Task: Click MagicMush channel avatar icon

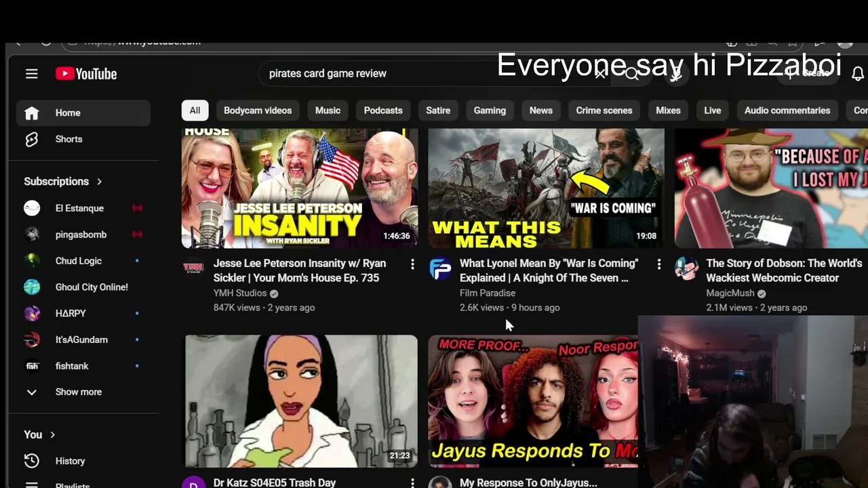Action: click(x=686, y=268)
